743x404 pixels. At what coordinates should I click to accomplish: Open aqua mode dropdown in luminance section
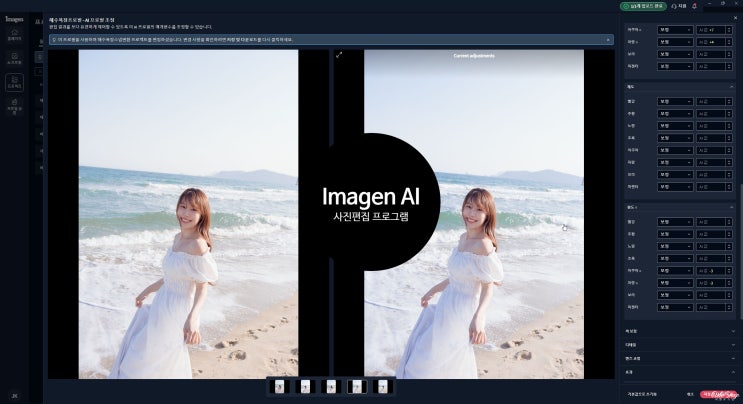(x=675, y=270)
